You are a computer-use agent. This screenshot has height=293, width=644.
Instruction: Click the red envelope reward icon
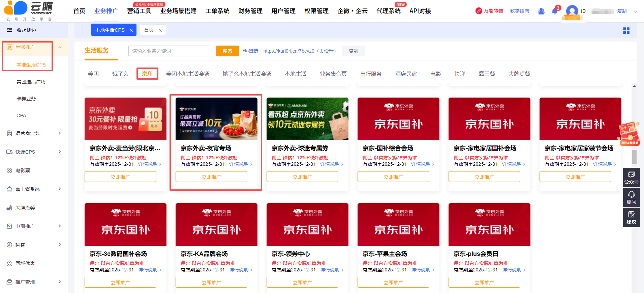(x=629, y=134)
